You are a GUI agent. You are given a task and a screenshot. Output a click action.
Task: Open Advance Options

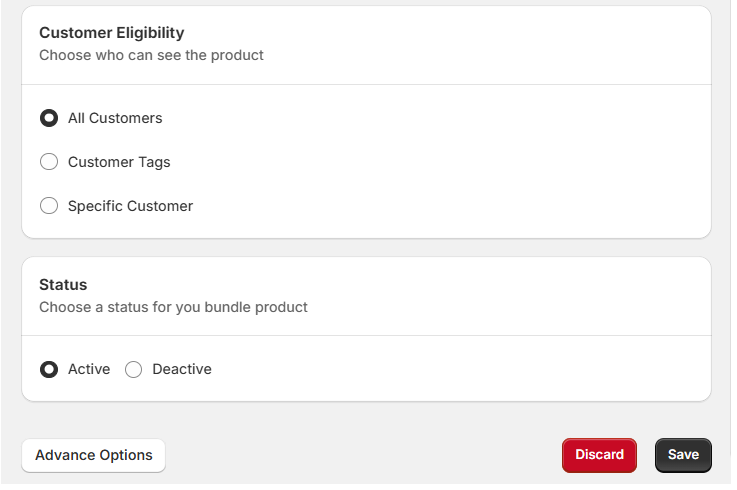click(x=94, y=455)
